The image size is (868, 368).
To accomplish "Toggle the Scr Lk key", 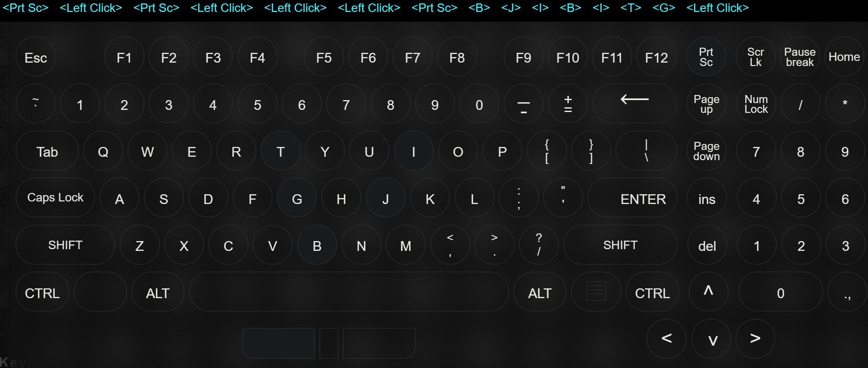I will (x=755, y=57).
